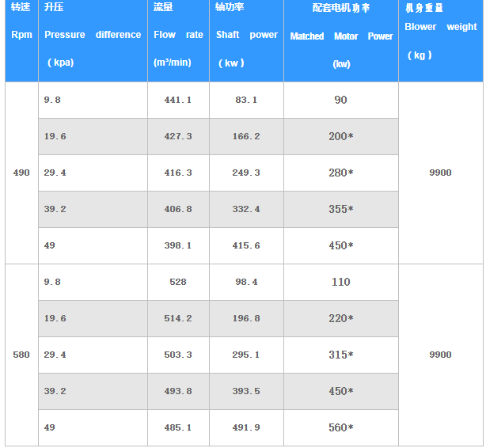Select motor power value 110

tap(341, 282)
